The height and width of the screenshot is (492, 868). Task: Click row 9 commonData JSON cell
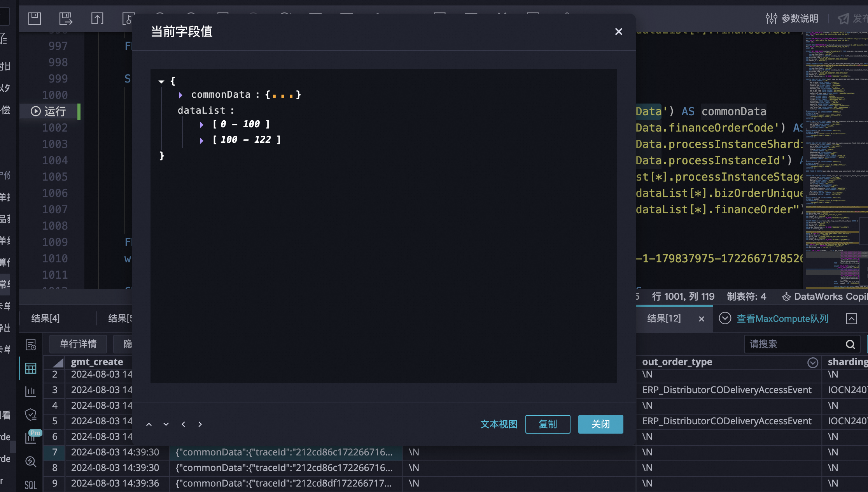[x=286, y=483]
